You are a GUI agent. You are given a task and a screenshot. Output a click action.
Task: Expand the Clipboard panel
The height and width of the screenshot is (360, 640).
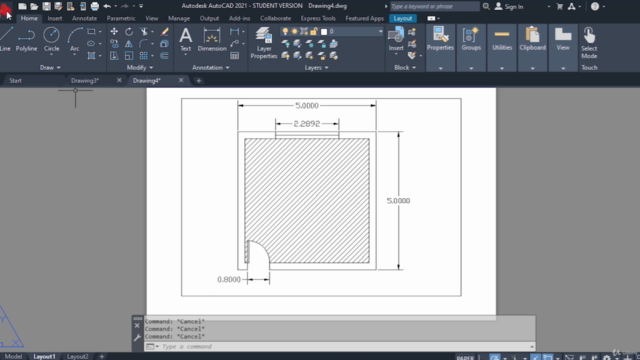click(532, 68)
